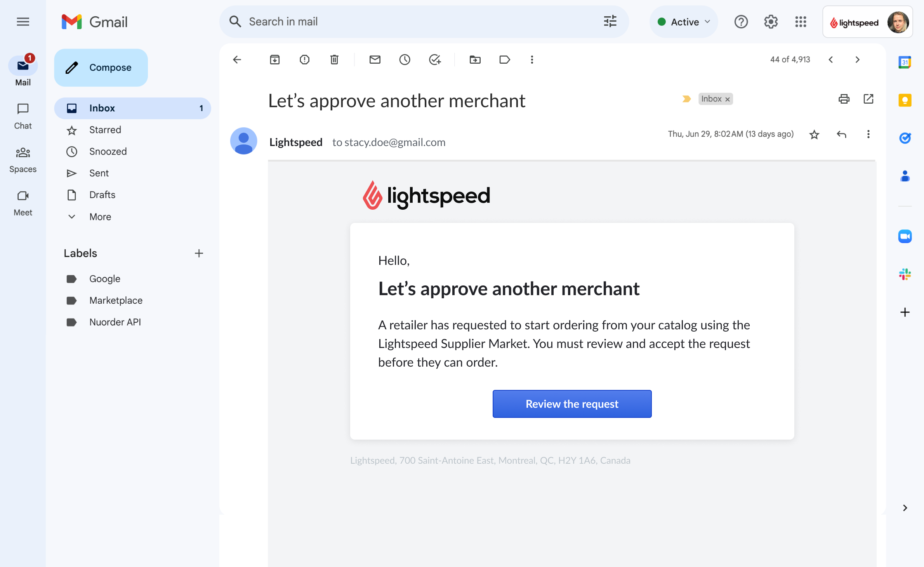Open the Help support icon
924x567 pixels.
coord(741,22)
